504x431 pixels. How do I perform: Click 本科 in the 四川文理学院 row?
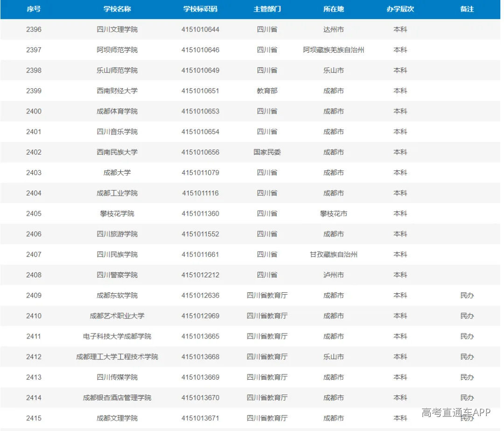coord(400,29)
